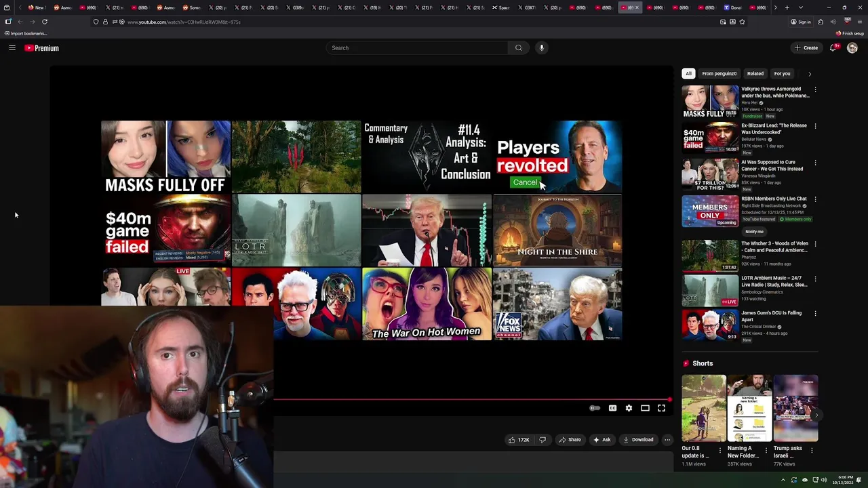868x488 pixels.
Task: Open The War On Hot Women thumbnail
Action: coord(427,304)
